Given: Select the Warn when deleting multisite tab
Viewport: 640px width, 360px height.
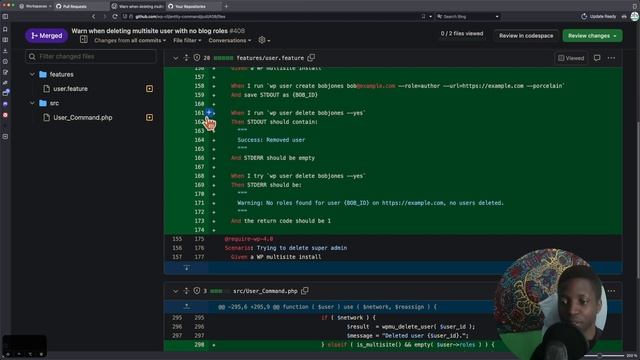Looking at the screenshot, I should tap(138, 6).
